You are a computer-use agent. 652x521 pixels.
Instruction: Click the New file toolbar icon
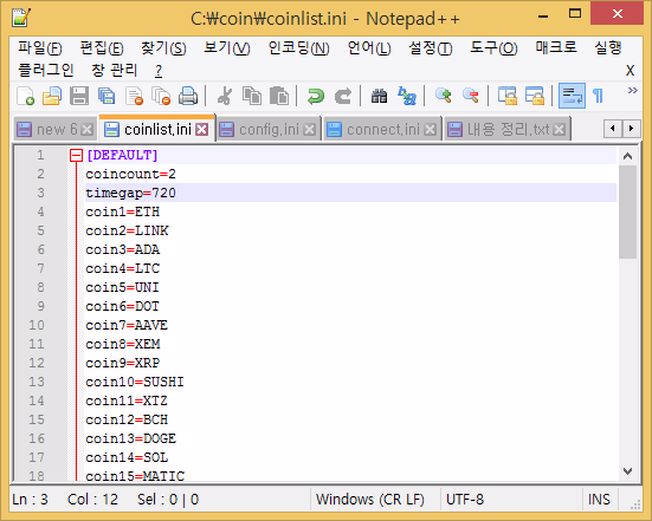click(25, 96)
